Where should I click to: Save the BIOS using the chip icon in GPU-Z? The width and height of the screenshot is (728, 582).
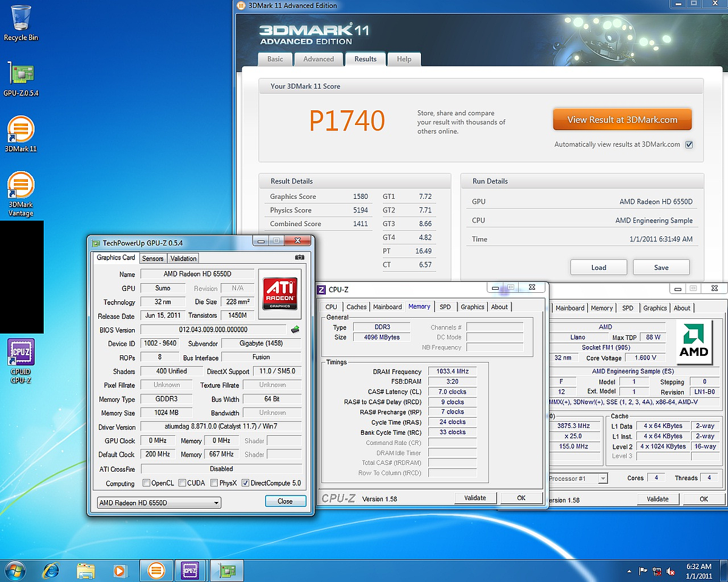click(295, 330)
